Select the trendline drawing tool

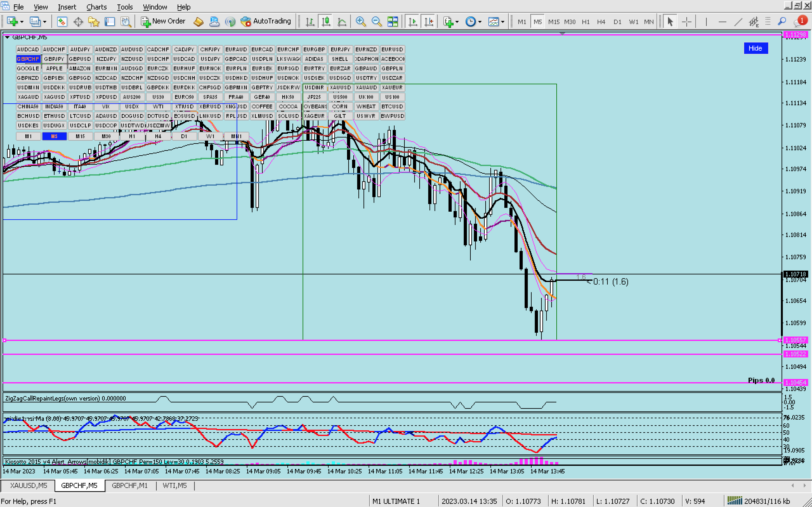[x=738, y=22]
